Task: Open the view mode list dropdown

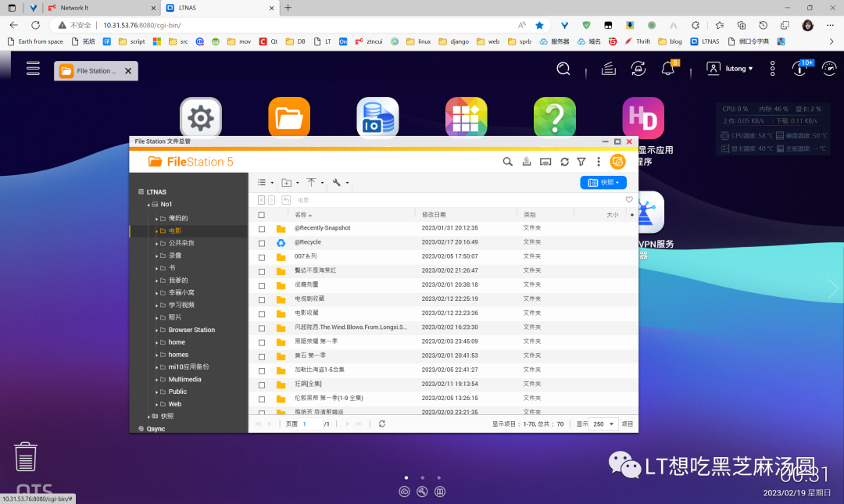Action: tap(266, 183)
